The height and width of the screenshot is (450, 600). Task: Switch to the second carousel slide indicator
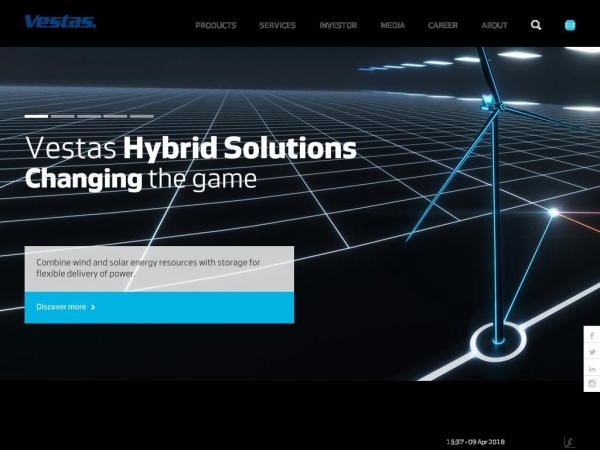click(x=63, y=116)
